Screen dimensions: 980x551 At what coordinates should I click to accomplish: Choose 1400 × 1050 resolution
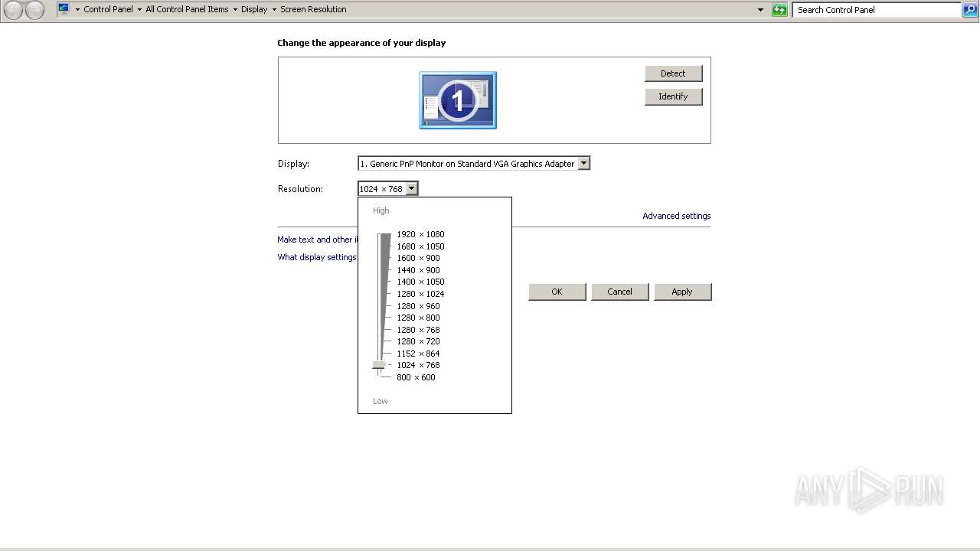click(x=420, y=282)
